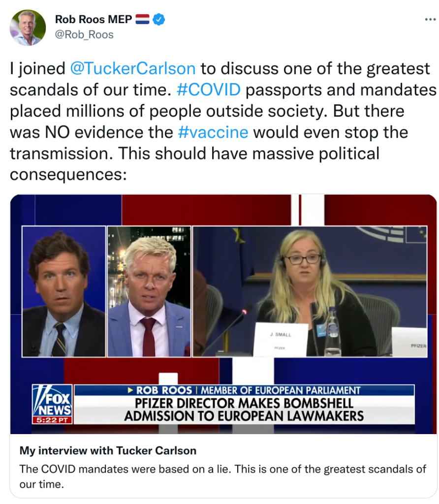Click the 'Pfizer Director Makes Bombshell' headline banner
This screenshot has width=439, height=504.
244,410
